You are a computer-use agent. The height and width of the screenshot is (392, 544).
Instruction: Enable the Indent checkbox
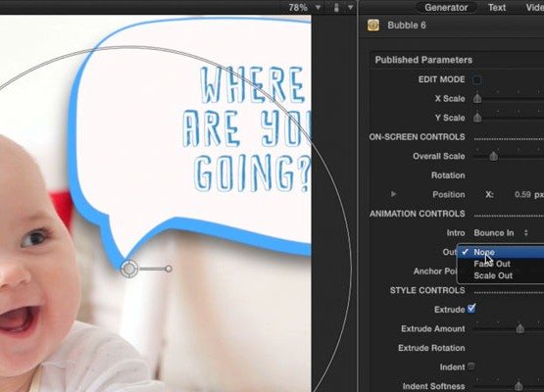[x=470, y=367]
